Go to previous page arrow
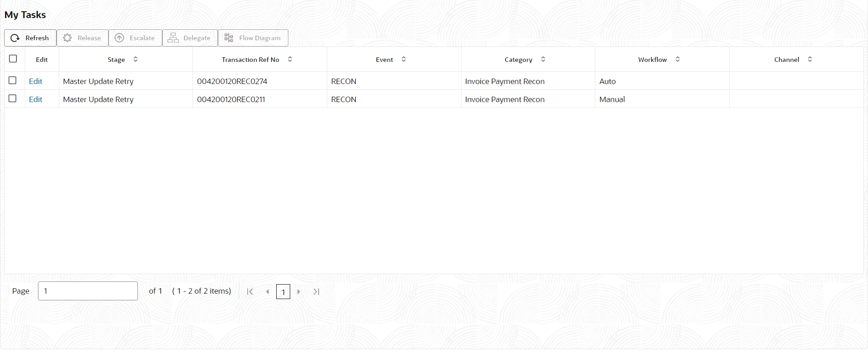This screenshot has width=868, height=351. pyautogui.click(x=268, y=292)
